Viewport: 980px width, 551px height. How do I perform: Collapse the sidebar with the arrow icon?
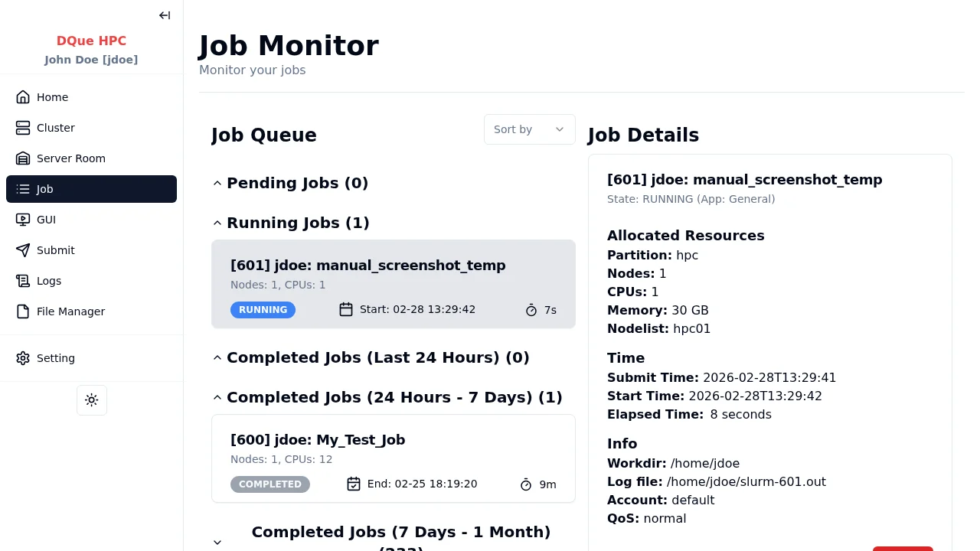tap(165, 15)
